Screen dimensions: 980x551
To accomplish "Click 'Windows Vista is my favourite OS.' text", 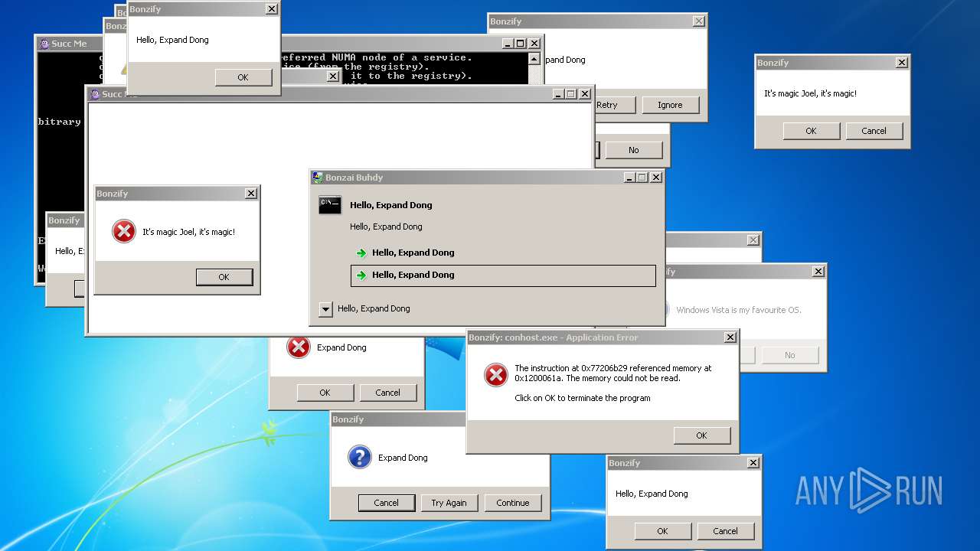I will click(739, 310).
